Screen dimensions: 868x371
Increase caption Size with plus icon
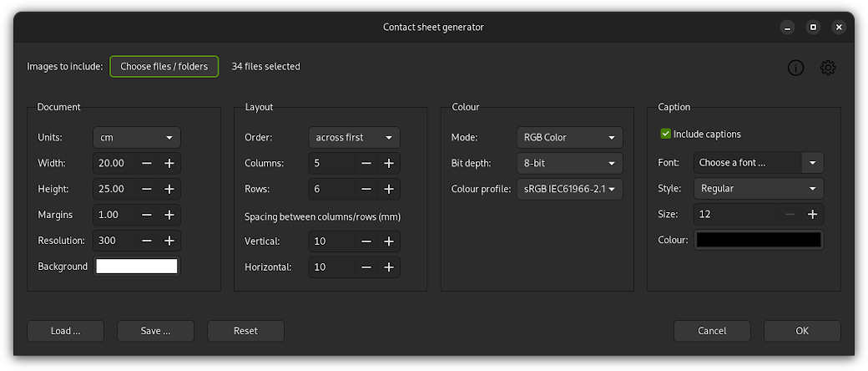(x=812, y=214)
